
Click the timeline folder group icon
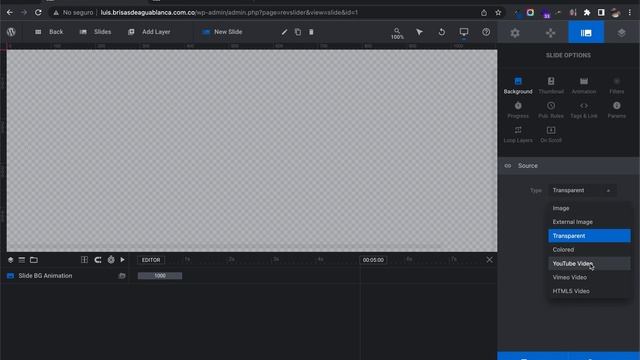(x=34, y=260)
